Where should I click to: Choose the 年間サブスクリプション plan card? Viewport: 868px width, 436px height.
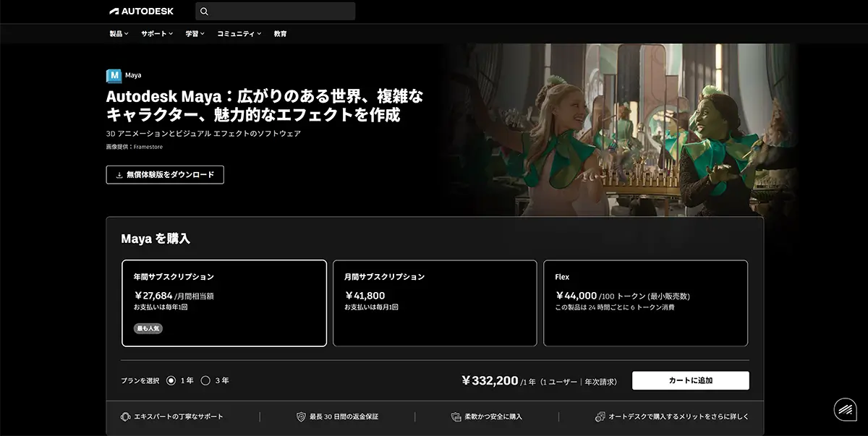point(224,303)
